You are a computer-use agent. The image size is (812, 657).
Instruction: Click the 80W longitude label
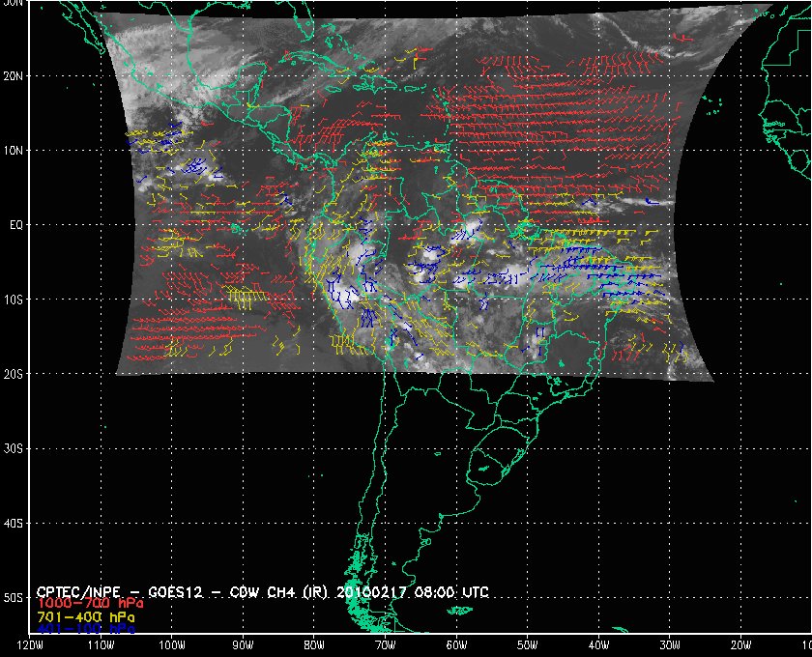314,645
